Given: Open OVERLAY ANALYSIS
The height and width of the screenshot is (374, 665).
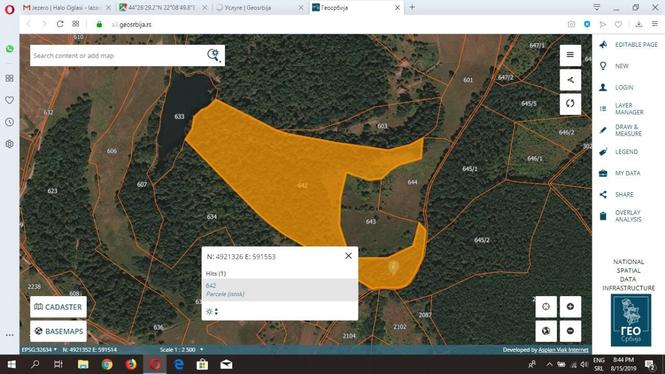Looking at the screenshot, I should pos(621,216).
